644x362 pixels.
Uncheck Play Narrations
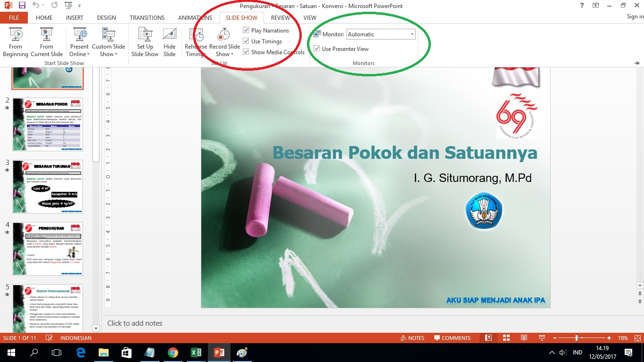click(246, 30)
